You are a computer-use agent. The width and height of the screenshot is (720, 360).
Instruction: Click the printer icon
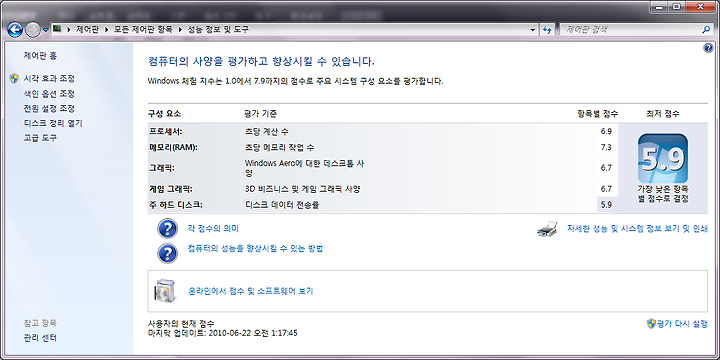click(547, 228)
